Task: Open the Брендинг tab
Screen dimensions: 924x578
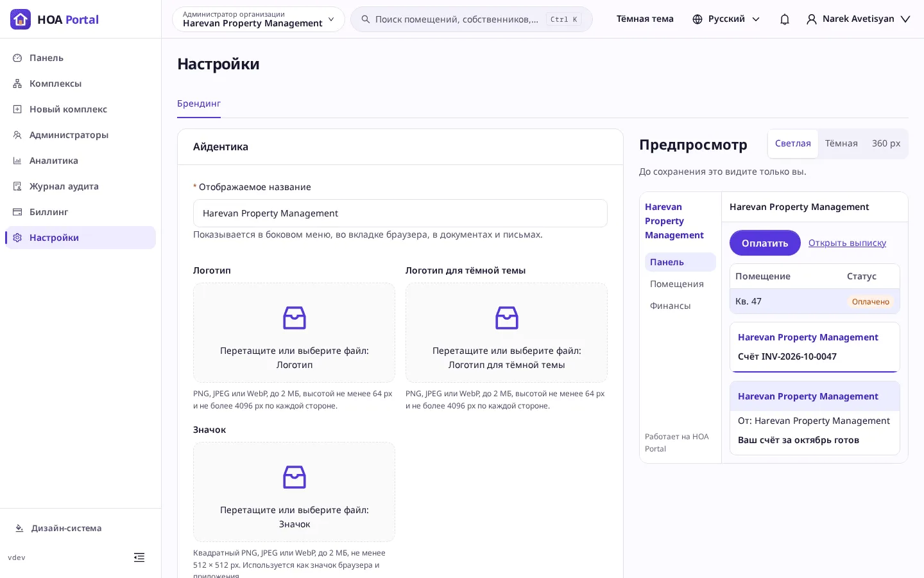Action: coord(199,103)
